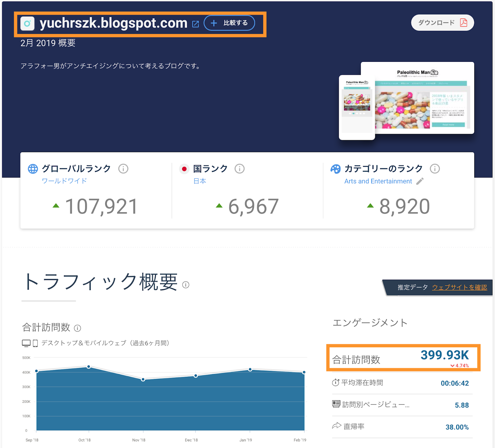Image resolution: width=495 pixels, height=448 pixels.
Task: Open 日本 country link
Action: click(x=200, y=181)
